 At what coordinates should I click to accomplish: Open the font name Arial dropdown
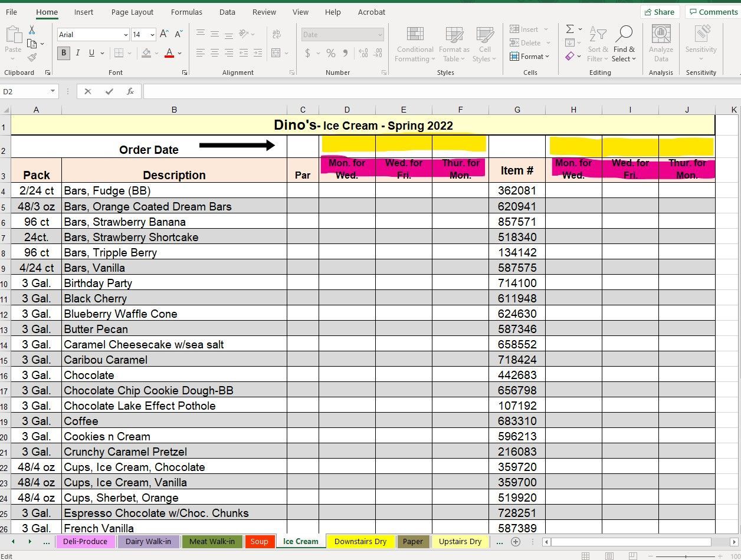(x=125, y=35)
